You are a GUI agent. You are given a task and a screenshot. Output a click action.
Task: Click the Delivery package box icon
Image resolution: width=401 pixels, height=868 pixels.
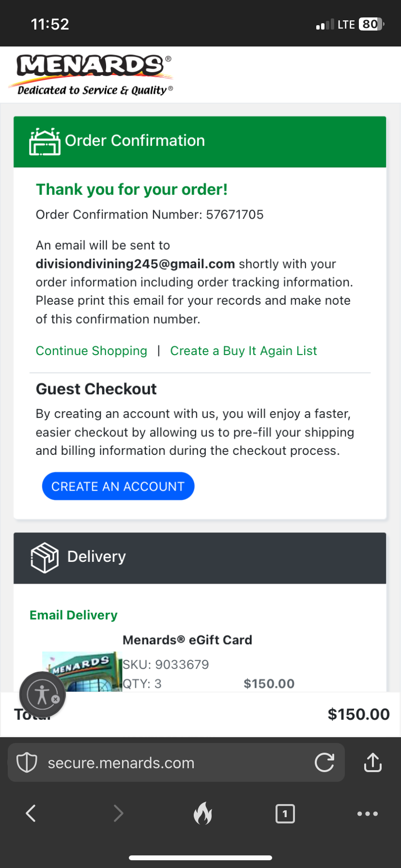[x=45, y=557]
